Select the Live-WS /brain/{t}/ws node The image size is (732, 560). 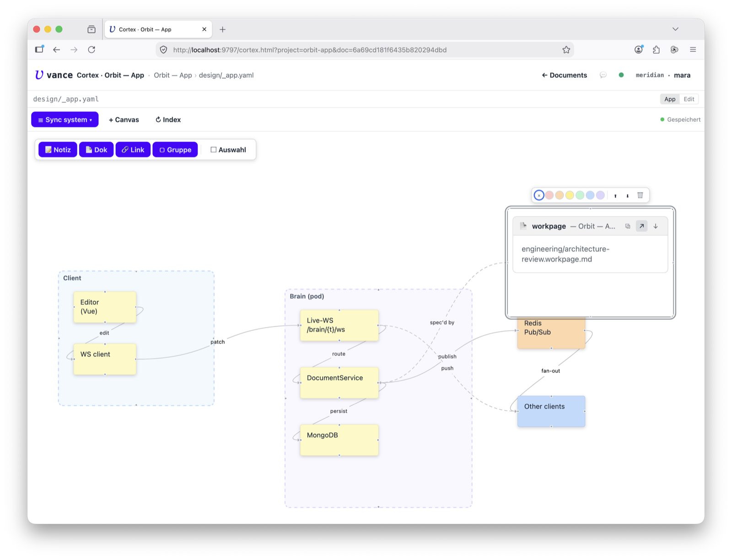click(x=339, y=325)
